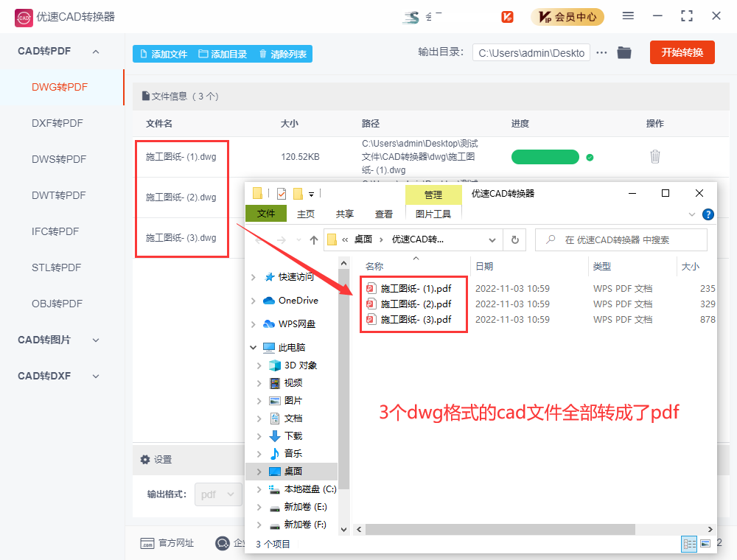Select DWS转PDF in sidebar
Screen dimensions: 737x560
tap(59, 159)
